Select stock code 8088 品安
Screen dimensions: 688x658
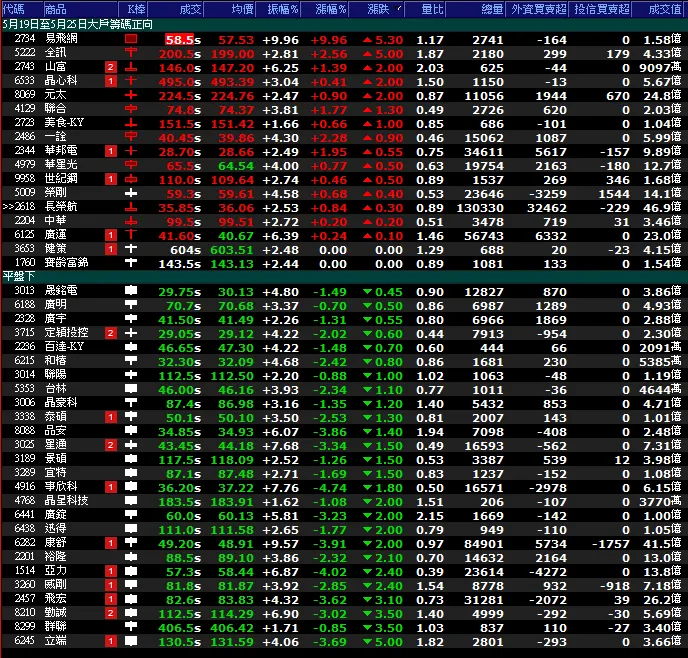tap(25, 430)
